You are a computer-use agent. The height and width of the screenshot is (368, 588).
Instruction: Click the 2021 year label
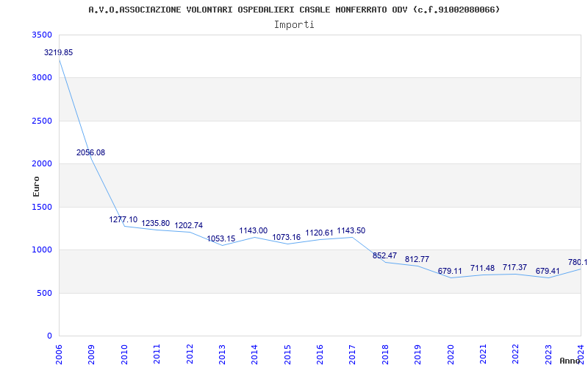pyautogui.click(x=483, y=354)
